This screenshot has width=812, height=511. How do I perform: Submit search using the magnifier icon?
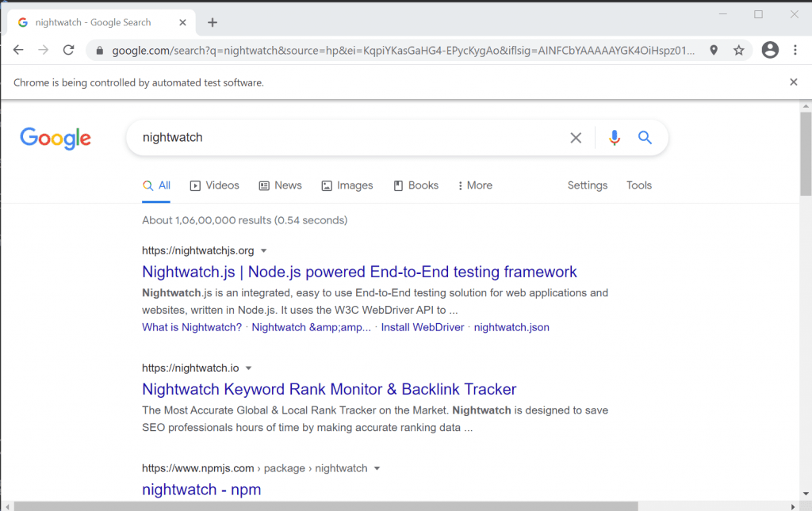pos(645,138)
